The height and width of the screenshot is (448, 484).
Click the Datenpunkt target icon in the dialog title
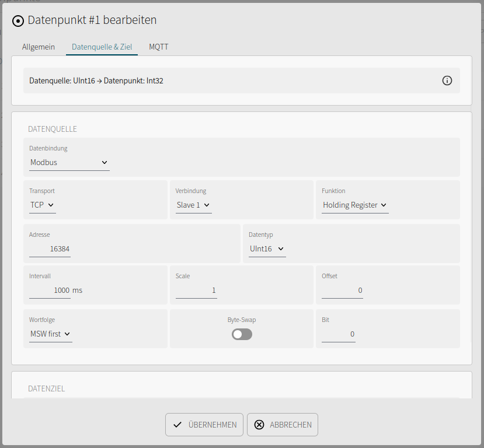click(x=18, y=21)
